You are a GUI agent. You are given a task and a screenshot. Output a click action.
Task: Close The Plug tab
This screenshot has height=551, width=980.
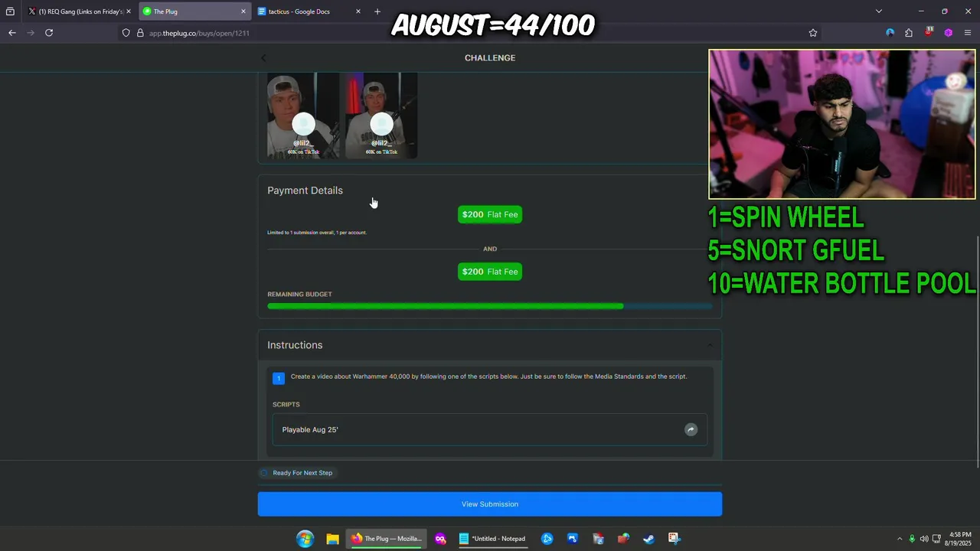tap(243, 11)
